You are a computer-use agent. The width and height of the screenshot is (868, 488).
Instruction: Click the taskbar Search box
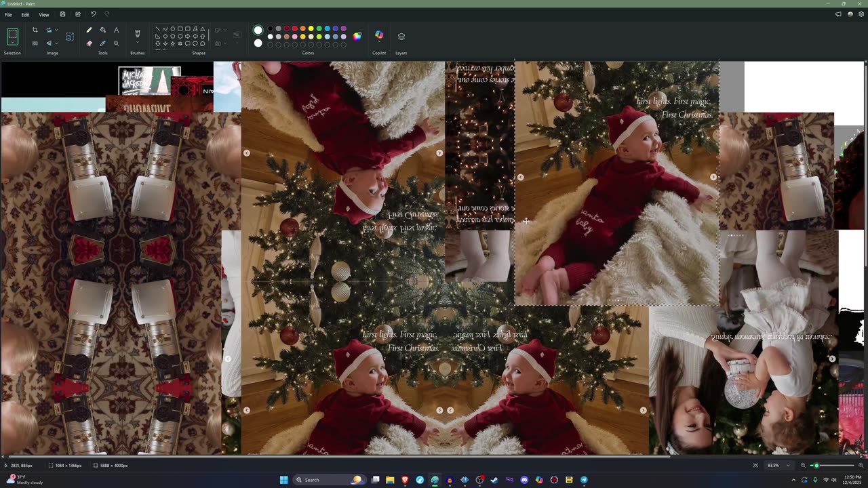[x=328, y=480]
